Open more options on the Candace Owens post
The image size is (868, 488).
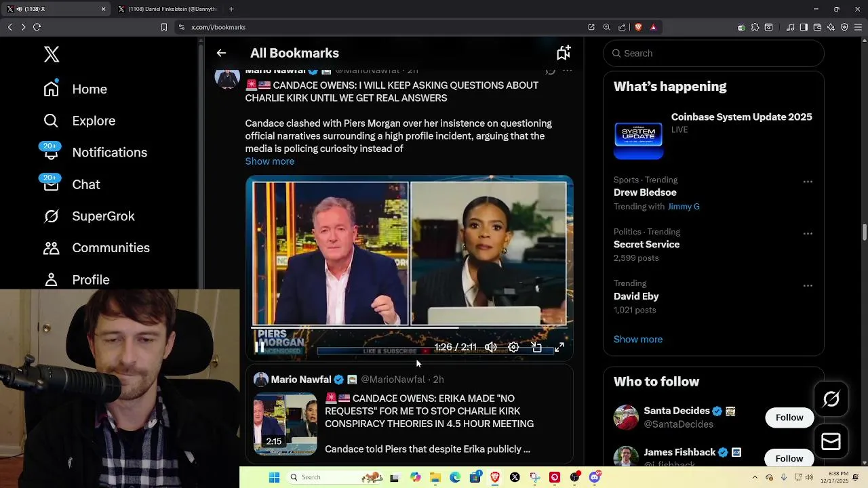(x=568, y=70)
